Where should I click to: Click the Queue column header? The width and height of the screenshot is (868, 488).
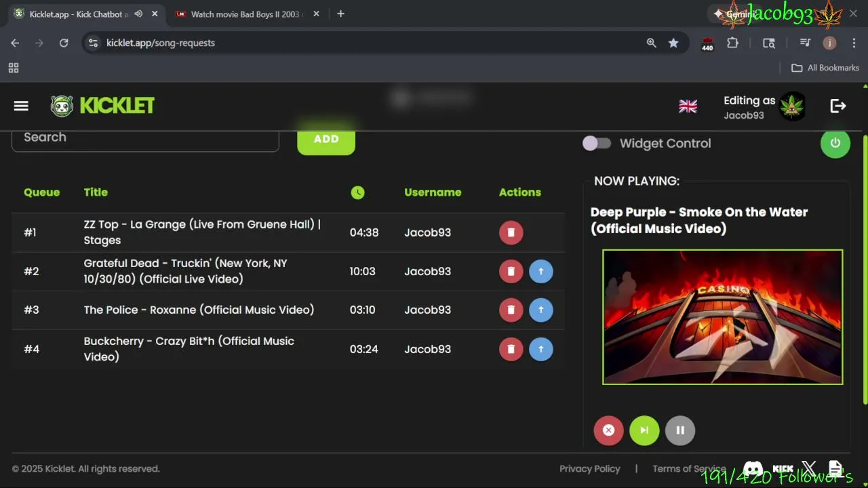pyautogui.click(x=42, y=192)
